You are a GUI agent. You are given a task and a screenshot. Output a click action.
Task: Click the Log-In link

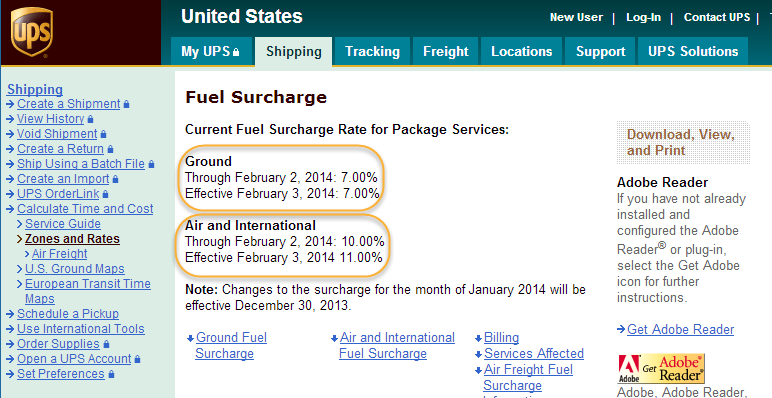643,17
